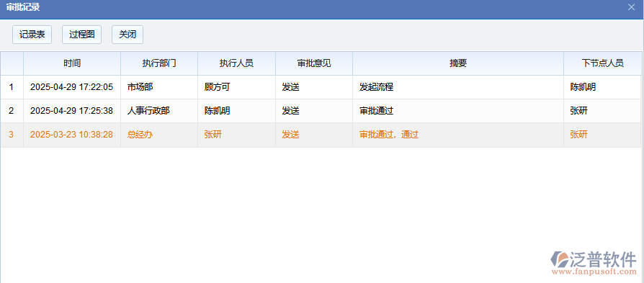Screen dimensions: 644x283
Task: Click the 执行部门 column header
Action: tap(159, 63)
